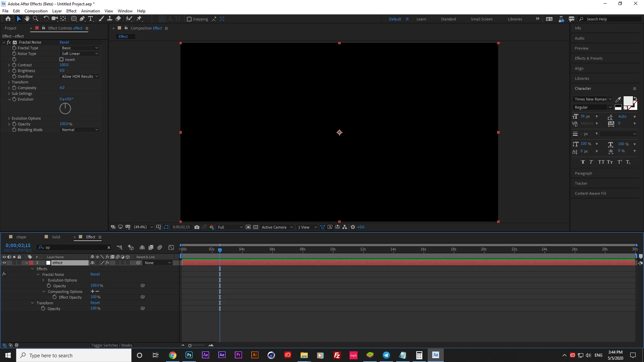Open the Animation menu
Screen dimensions: 644x362
click(90, 11)
